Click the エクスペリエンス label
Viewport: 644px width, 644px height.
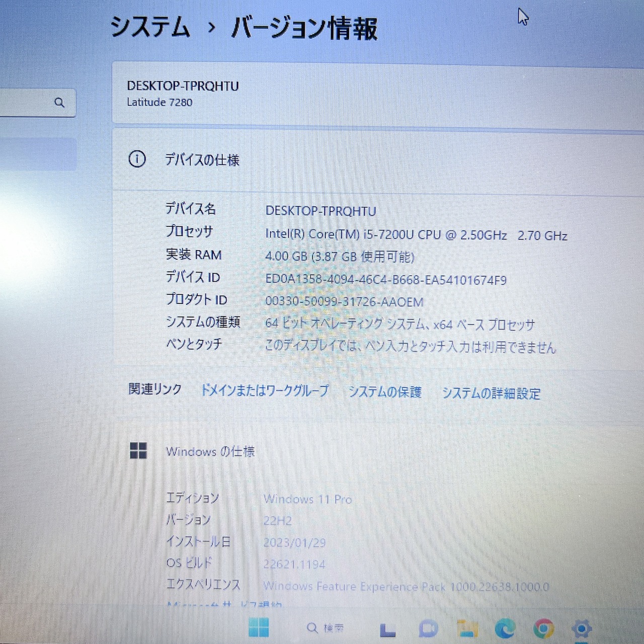[203, 584]
